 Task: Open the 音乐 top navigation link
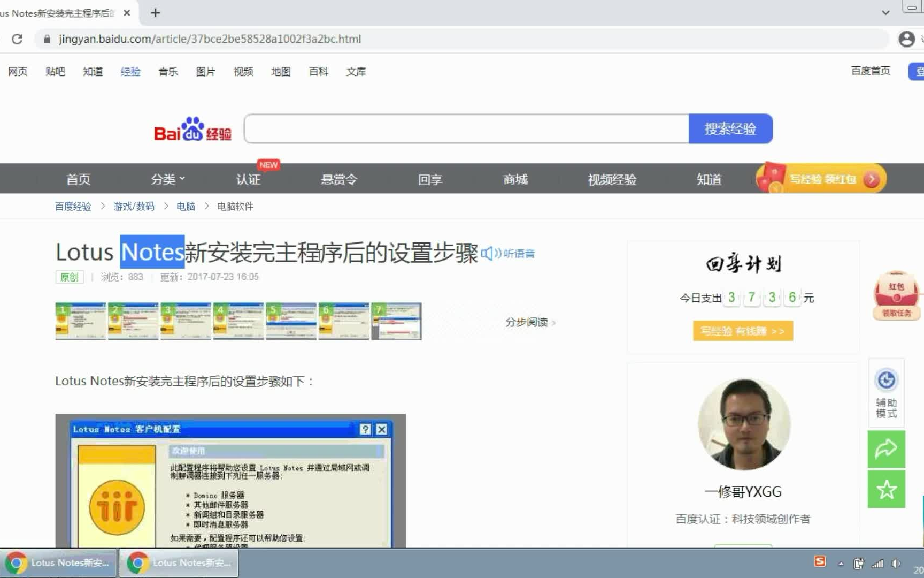(168, 71)
